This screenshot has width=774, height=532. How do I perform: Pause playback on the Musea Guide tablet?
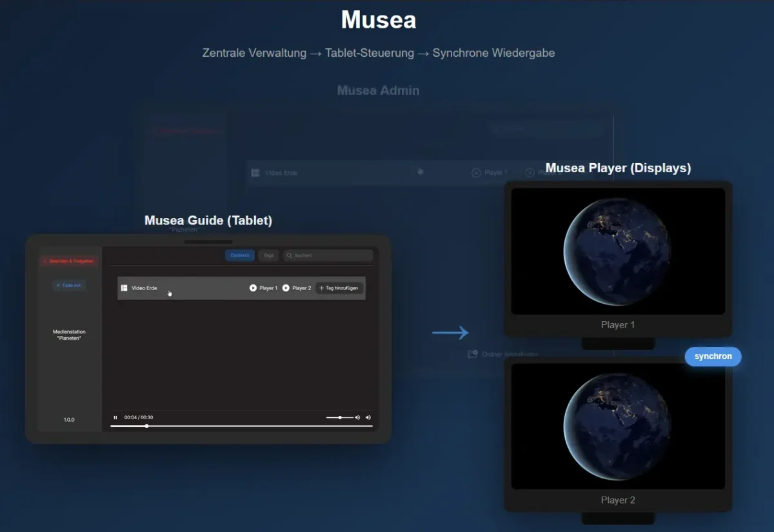coord(115,417)
